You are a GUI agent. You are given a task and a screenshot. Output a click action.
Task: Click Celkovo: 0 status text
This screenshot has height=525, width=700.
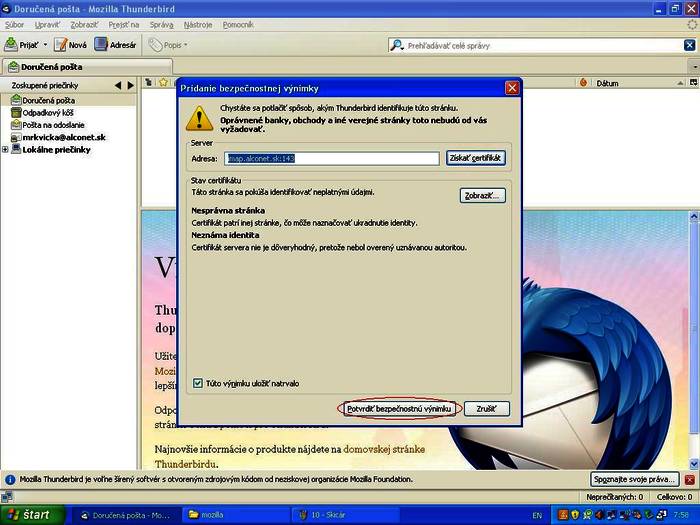tap(674, 497)
